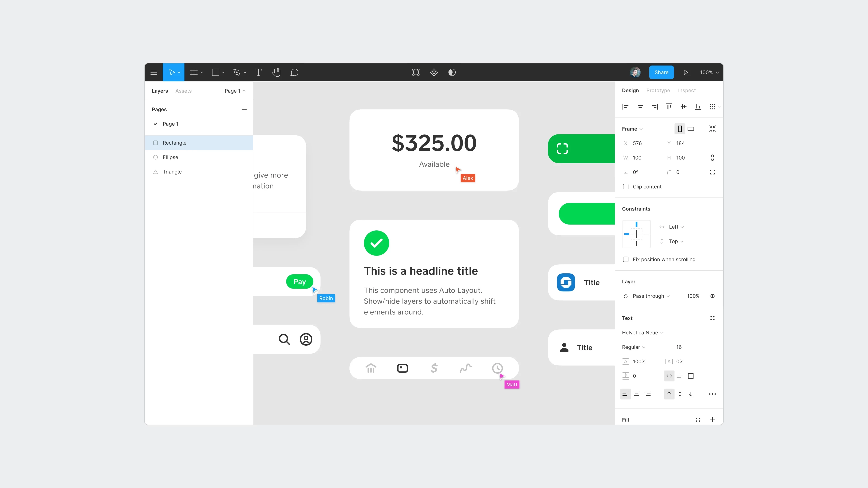Toggle Clip content checkbox
The height and width of the screenshot is (488, 868).
click(x=625, y=186)
